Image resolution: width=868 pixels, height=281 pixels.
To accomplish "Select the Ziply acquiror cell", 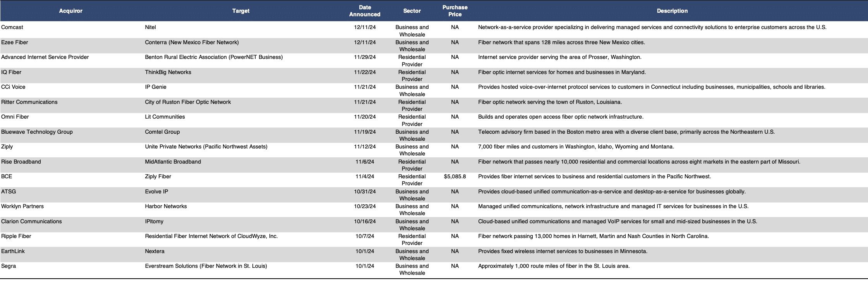I will [7, 147].
